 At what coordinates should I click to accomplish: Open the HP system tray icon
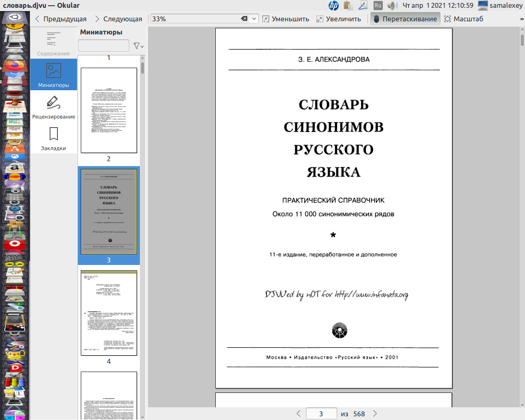(x=334, y=5)
